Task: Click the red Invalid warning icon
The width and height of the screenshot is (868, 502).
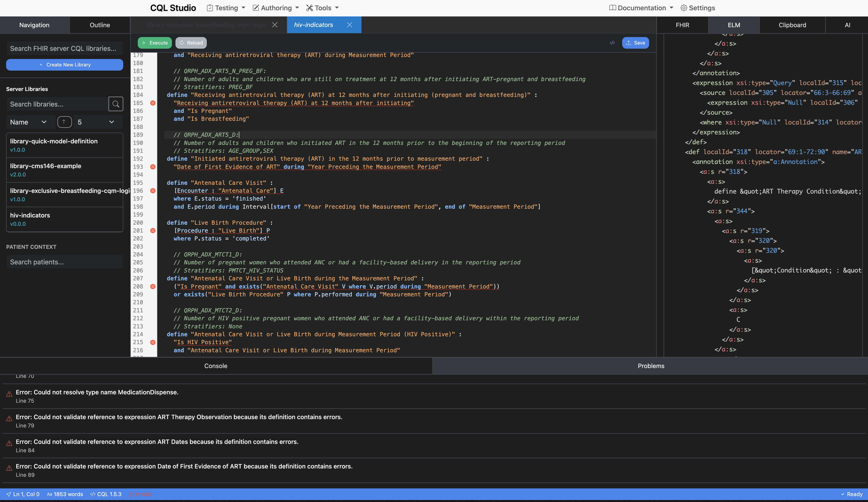Action: (x=132, y=494)
